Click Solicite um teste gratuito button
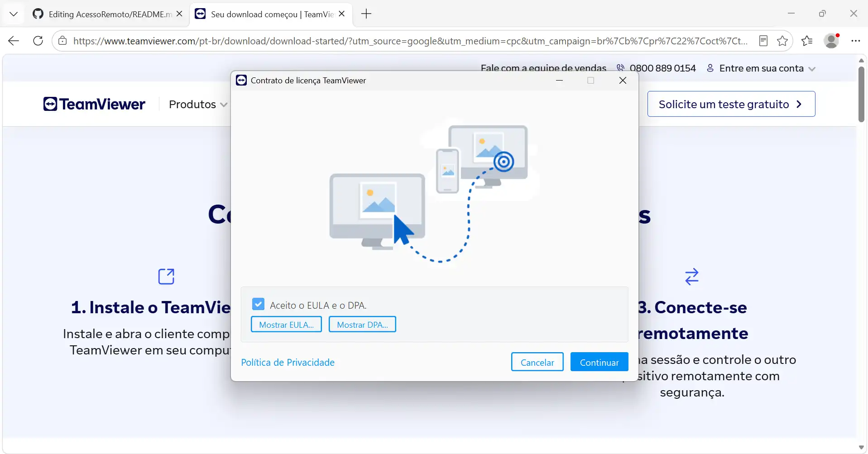The image size is (868, 454). click(731, 104)
